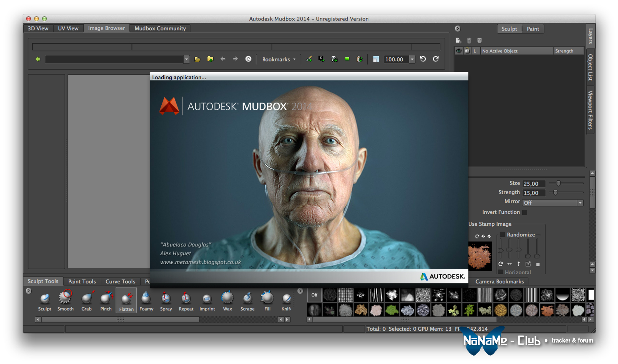Screen dimensions: 618x364
Task: Open the Paint Tools tab
Action: [x=82, y=281]
